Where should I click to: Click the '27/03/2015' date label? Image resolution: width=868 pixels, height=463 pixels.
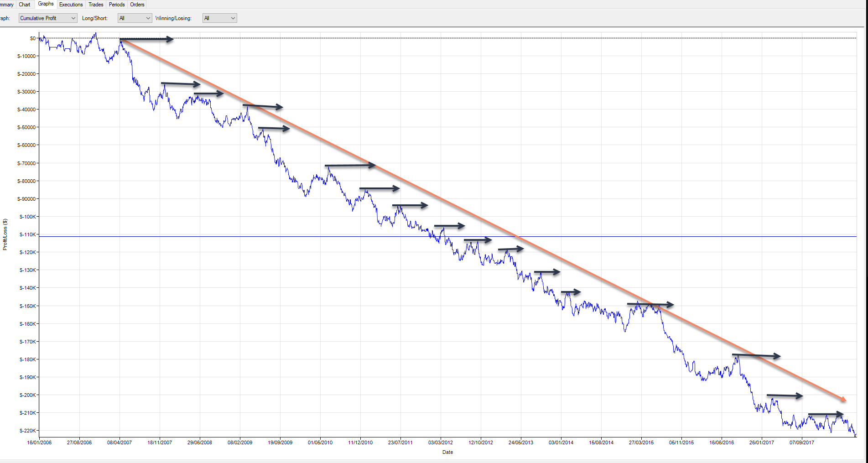pos(641,442)
